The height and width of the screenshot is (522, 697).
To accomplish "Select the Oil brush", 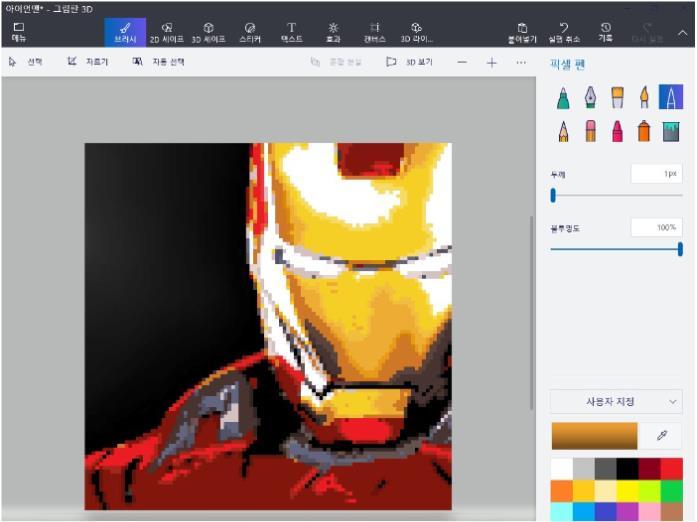I will [x=617, y=97].
